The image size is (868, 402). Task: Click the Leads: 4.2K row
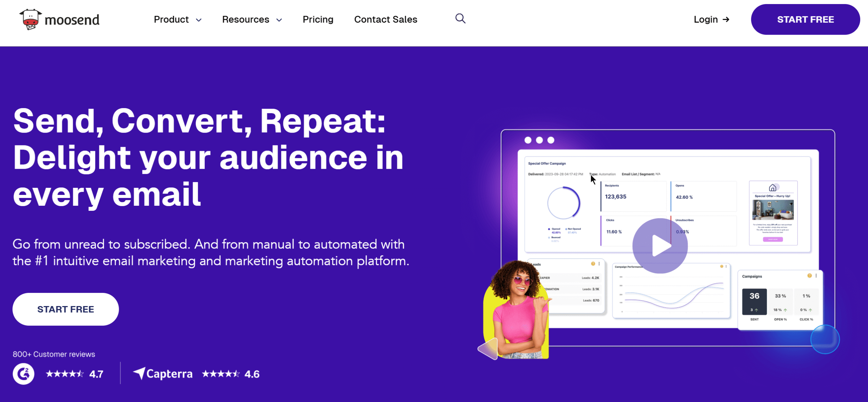coord(570,278)
